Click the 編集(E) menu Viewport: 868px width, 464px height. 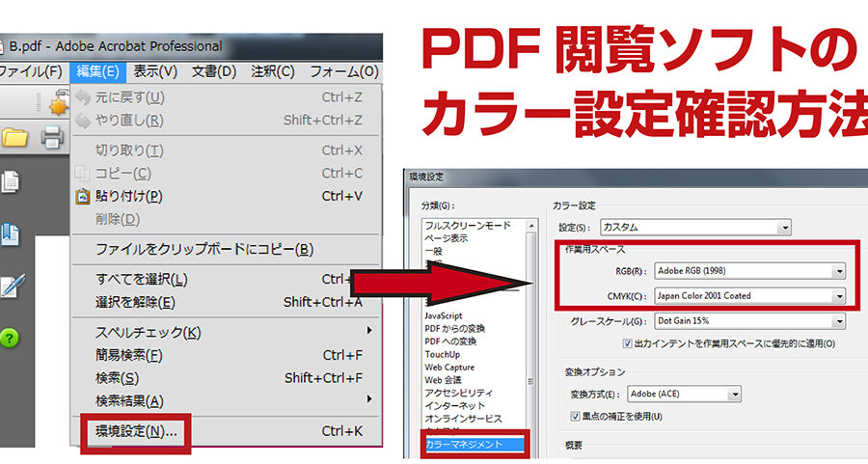97,71
